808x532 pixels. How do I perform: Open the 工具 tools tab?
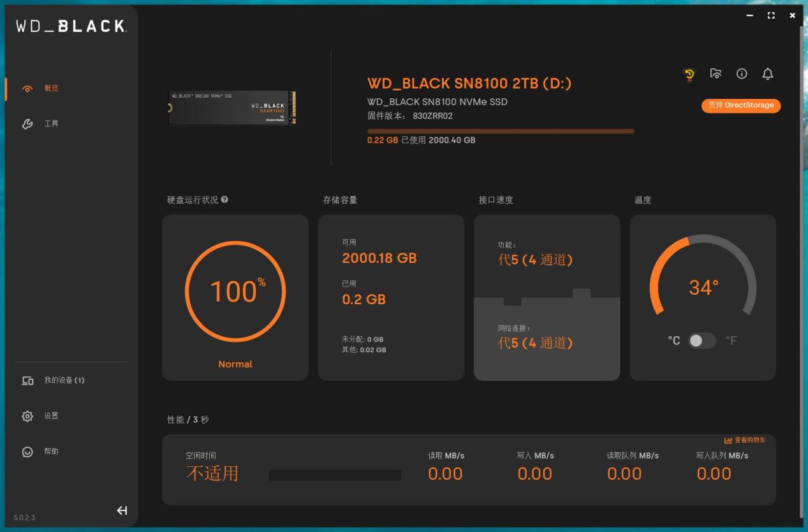[51, 124]
